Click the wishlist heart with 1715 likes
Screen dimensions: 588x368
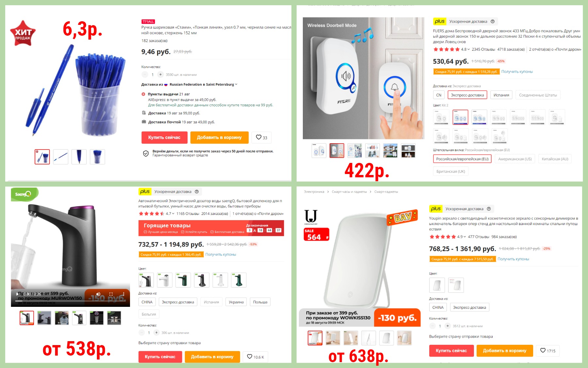point(548,350)
